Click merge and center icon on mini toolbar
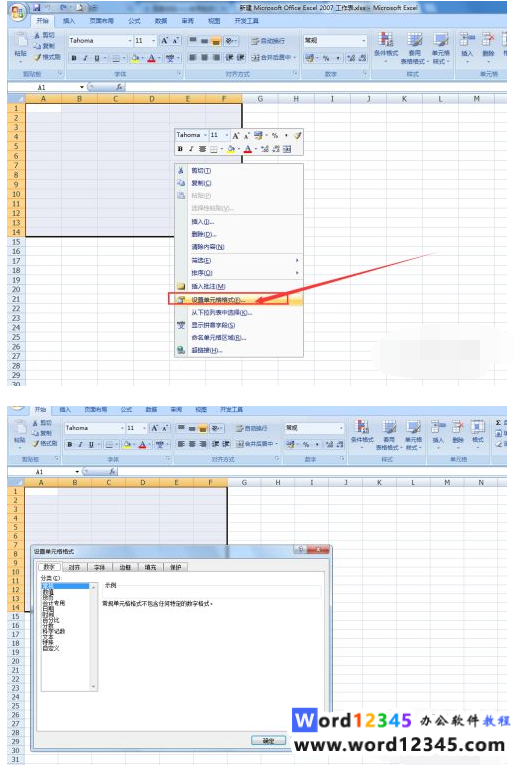This screenshot has width=515, height=765. point(287,149)
